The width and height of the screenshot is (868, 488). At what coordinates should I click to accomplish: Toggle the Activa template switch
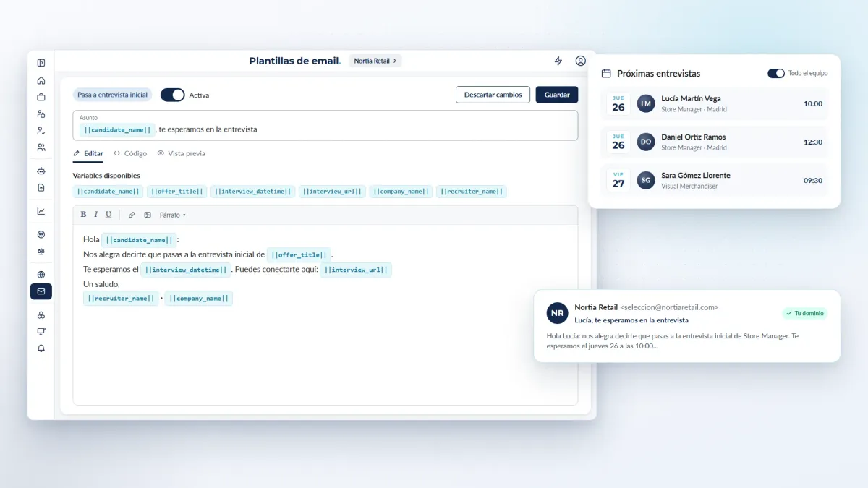pos(173,95)
